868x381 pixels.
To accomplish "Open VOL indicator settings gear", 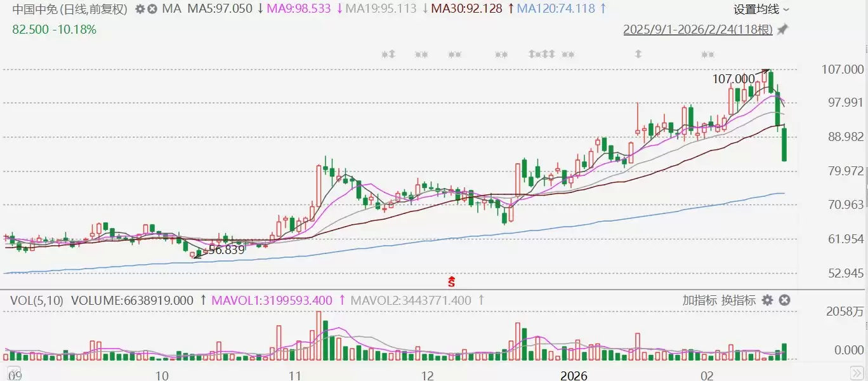I will pyautogui.click(x=767, y=300).
